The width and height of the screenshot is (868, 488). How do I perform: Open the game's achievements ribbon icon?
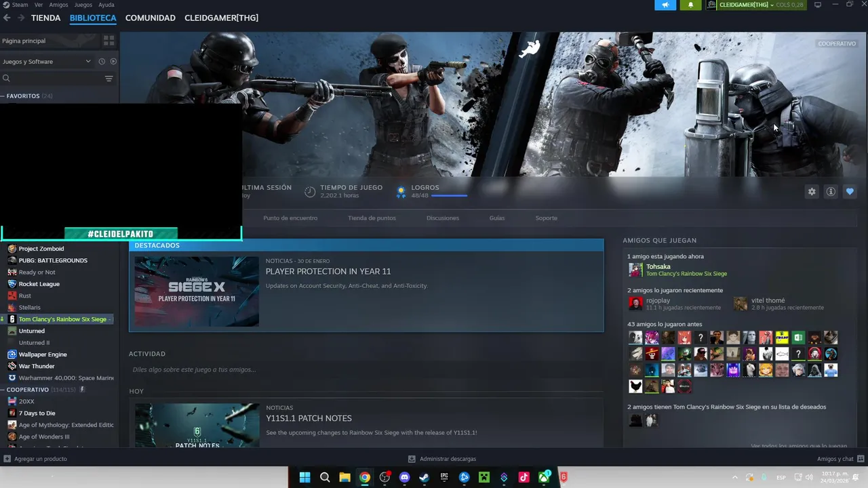click(401, 192)
